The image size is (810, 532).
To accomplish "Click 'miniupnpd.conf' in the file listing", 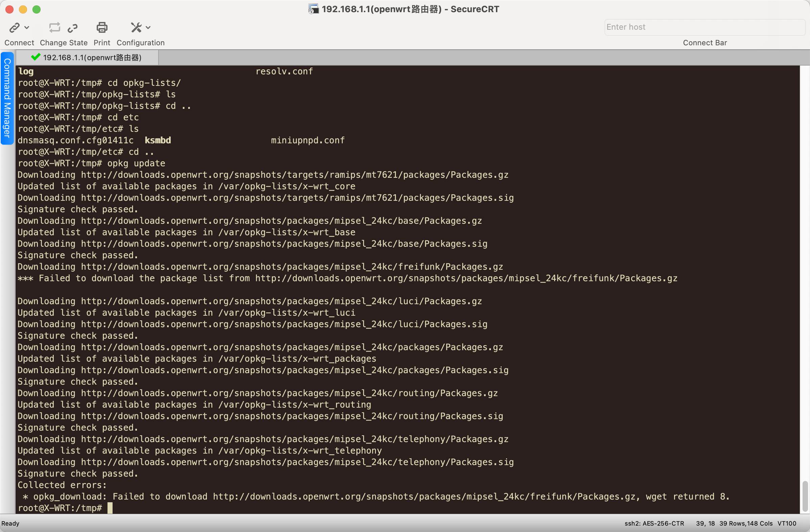I will pos(308,140).
